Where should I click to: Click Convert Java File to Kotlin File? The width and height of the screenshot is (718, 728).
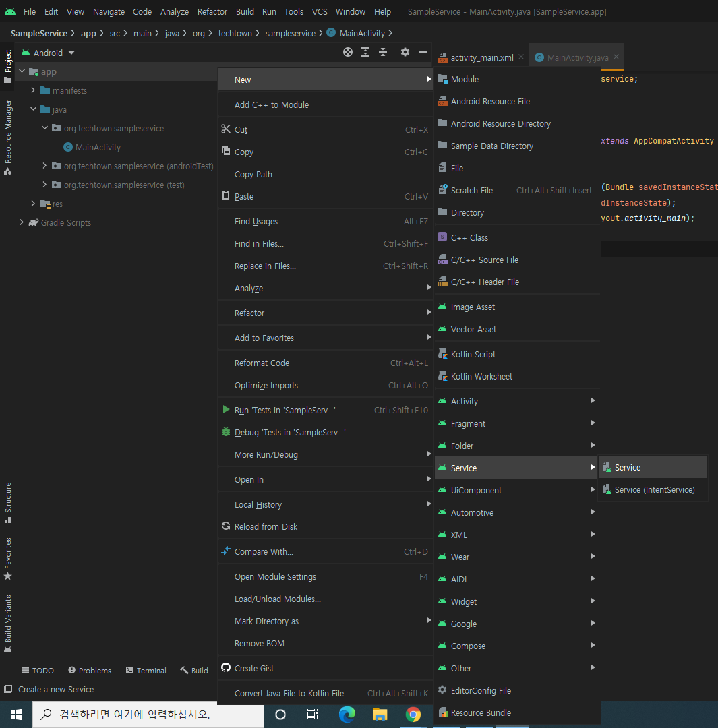pyautogui.click(x=326, y=694)
